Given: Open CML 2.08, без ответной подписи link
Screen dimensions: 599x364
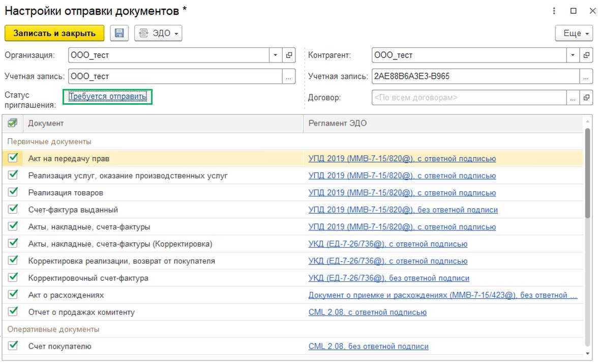Looking at the screenshot, I should (x=368, y=346).
